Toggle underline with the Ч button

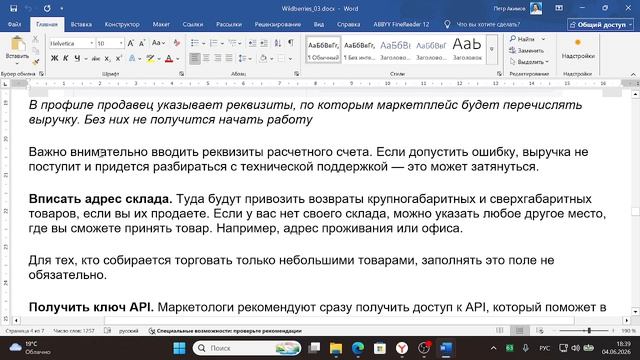pos(77,59)
